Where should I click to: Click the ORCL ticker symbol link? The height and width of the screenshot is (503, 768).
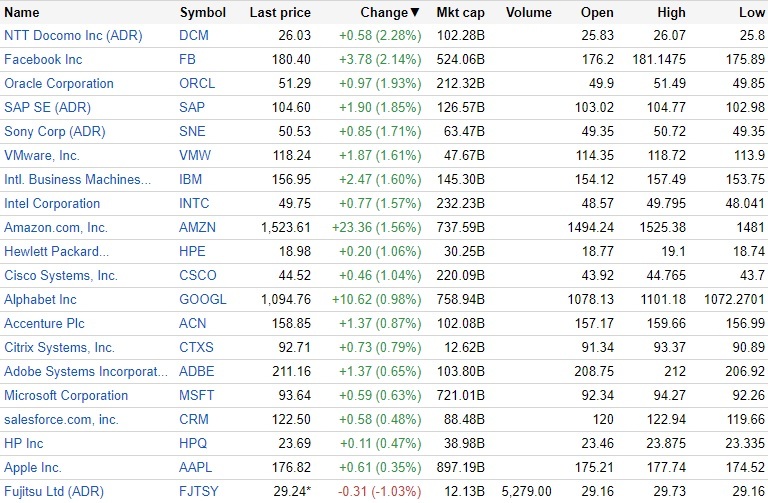pos(197,83)
